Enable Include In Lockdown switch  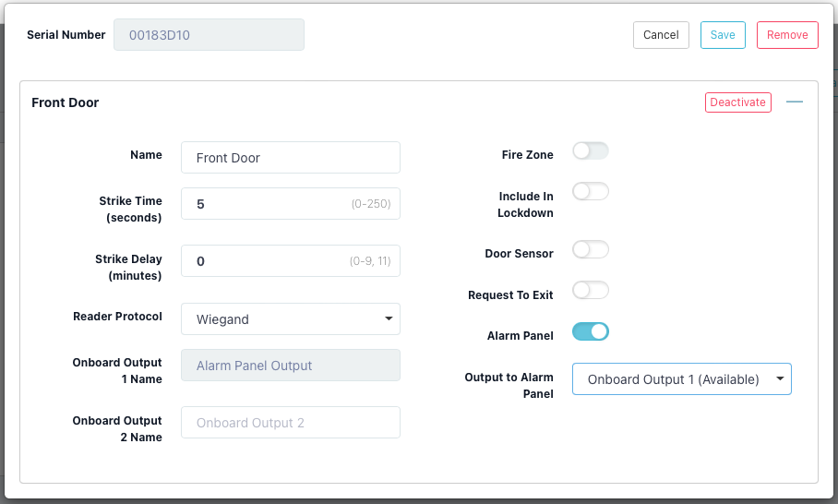[591, 192]
